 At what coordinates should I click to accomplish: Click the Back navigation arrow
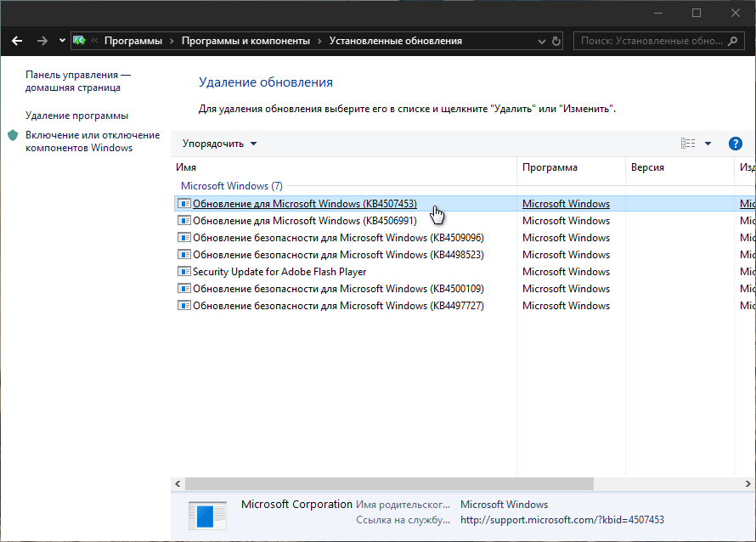click(17, 41)
